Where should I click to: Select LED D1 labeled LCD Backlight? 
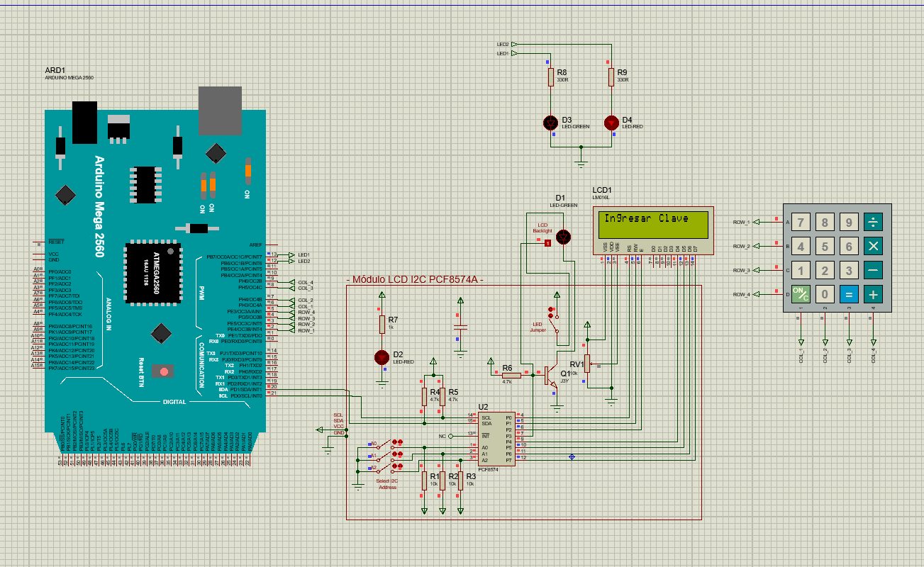tap(562, 235)
